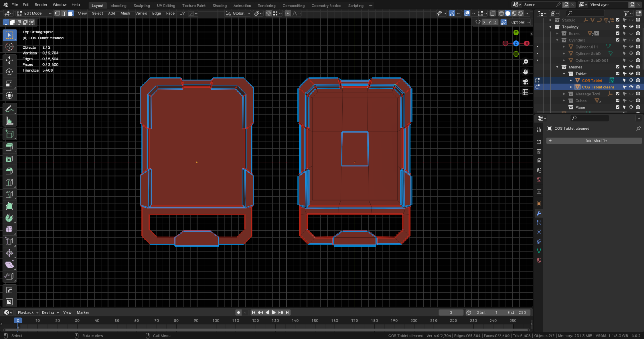Screen dimensions: 644x339
Task: Select the Extrude Region tool
Action: point(10,147)
